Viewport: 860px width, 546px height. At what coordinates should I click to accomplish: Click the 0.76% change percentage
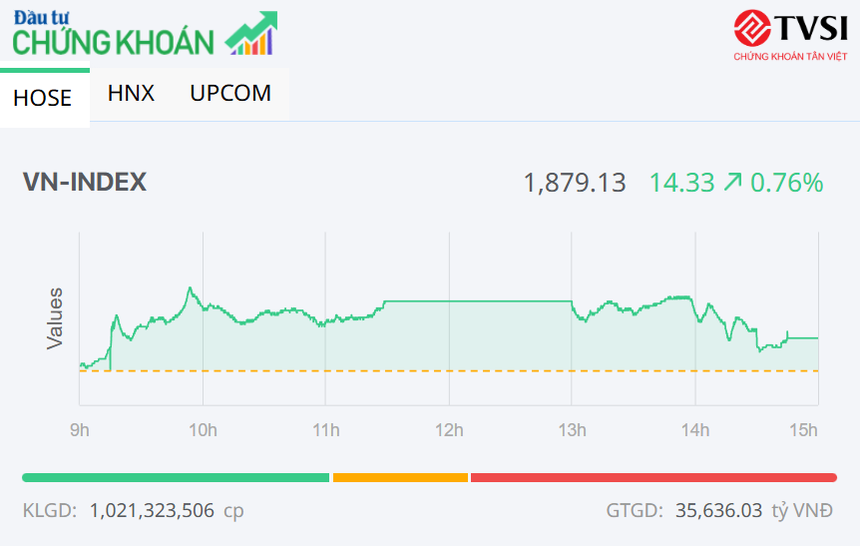(x=787, y=183)
